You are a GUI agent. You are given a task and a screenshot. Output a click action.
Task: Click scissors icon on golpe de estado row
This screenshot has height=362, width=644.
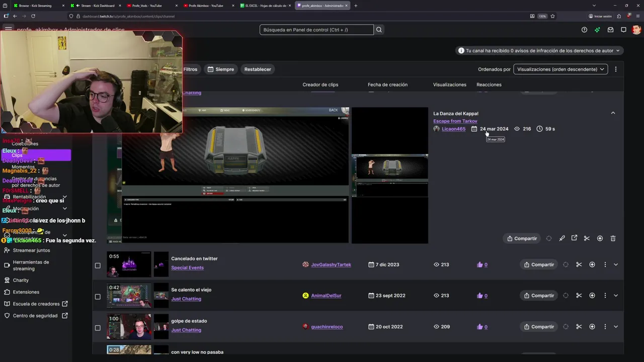(579, 327)
